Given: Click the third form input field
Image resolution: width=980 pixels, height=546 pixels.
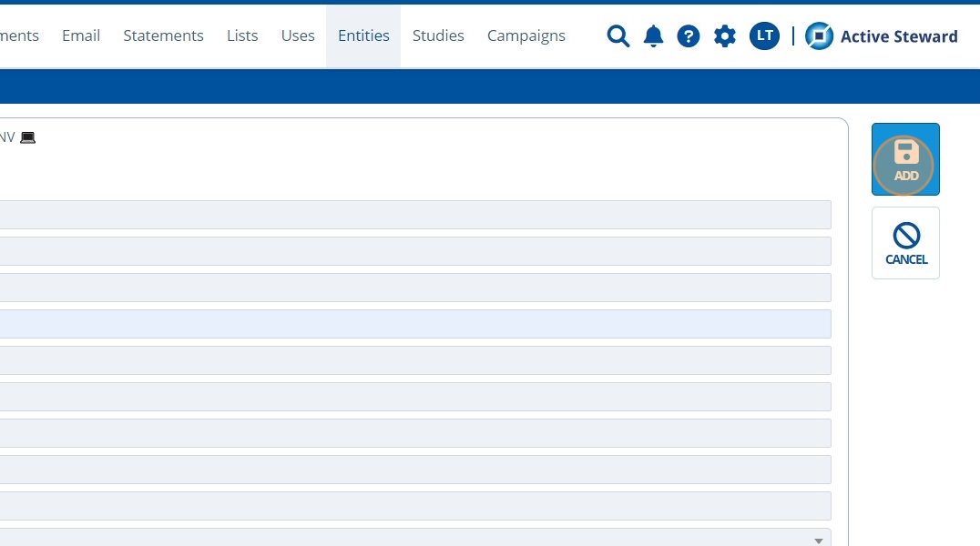Looking at the screenshot, I should point(415,288).
